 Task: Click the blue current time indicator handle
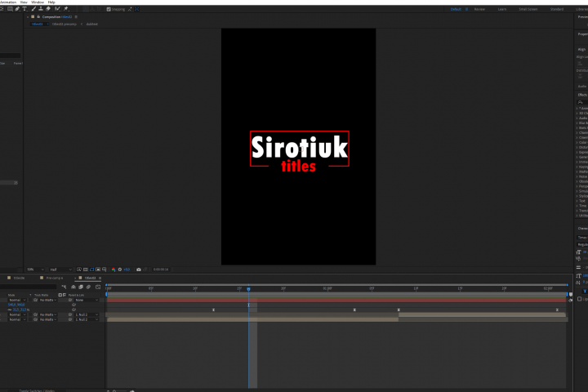248,289
